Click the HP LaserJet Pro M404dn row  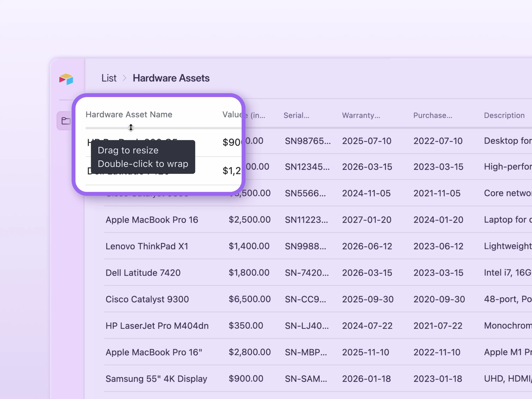pyautogui.click(x=157, y=326)
